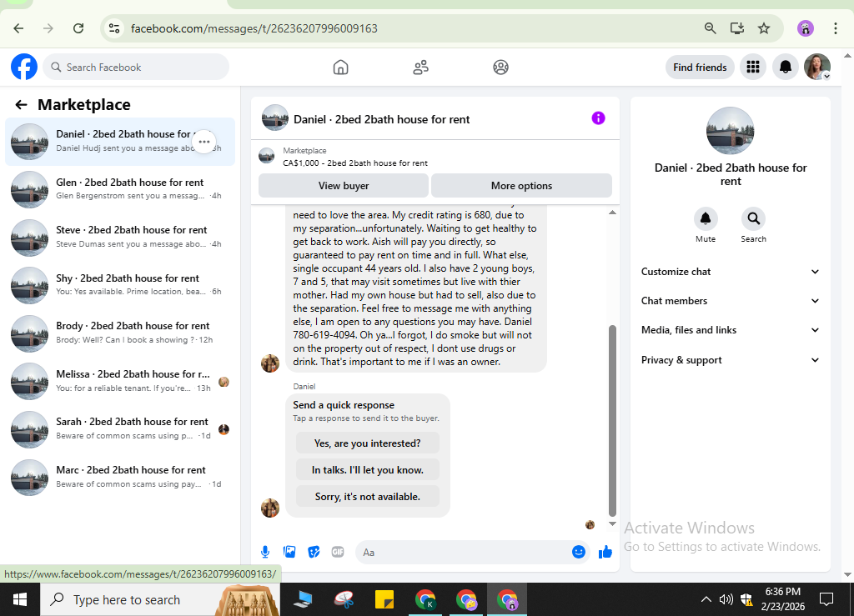This screenshot has height=616, width=854.
Task: Open the yellow Sticky Notes taskbar icon
Action: pyautogui.click(x=384, y=599)
